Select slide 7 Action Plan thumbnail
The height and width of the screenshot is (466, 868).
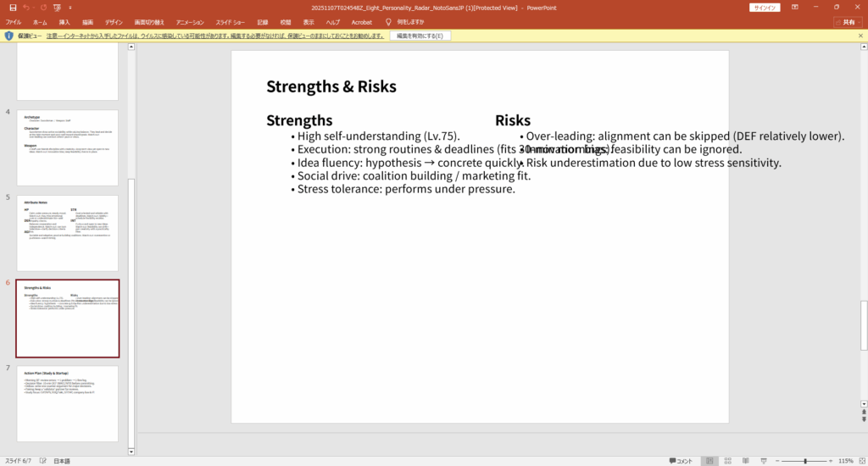click(x=67, y=403)
